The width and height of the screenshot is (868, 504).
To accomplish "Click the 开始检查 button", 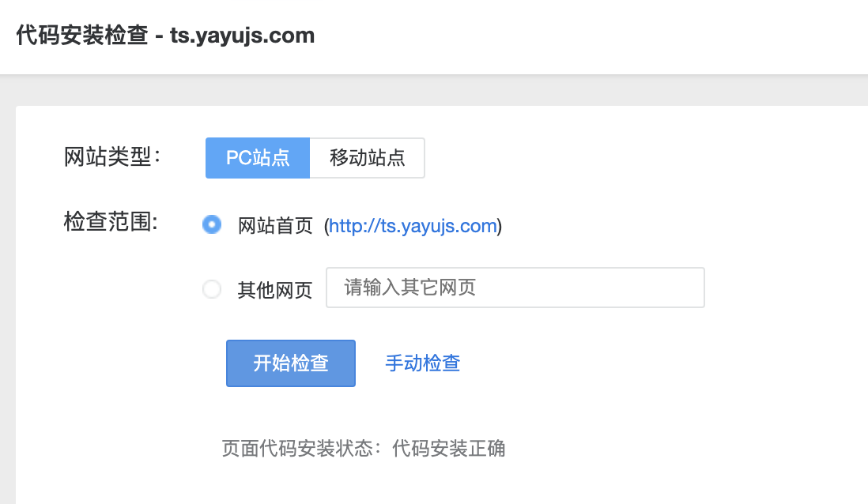I will (291, 363).
